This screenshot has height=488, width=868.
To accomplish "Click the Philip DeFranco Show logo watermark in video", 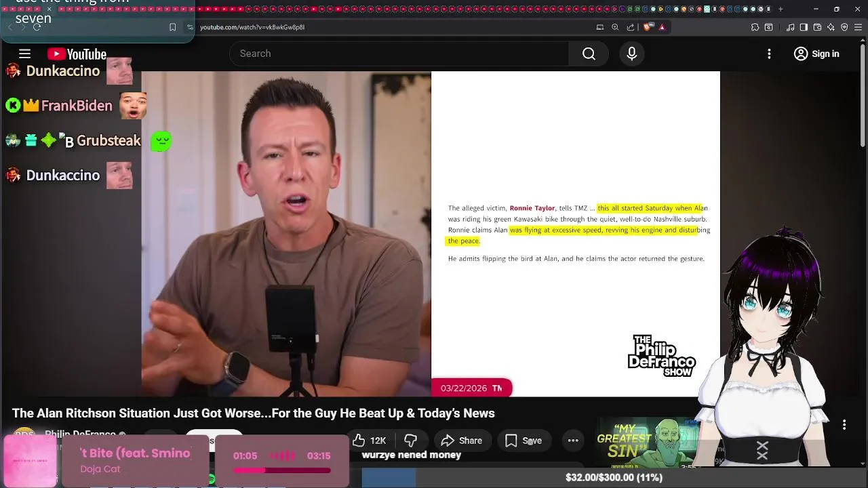I will 661,355.
